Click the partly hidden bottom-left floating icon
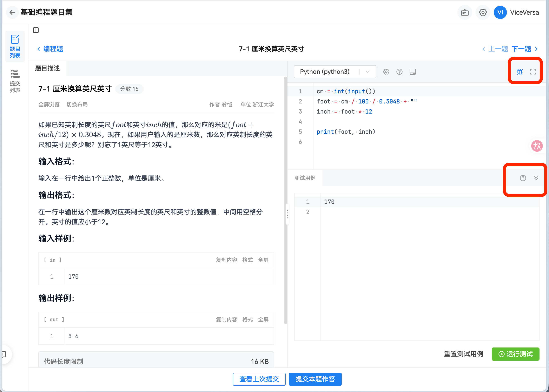The width and height of the screenshot is (549, 392). tap(4, 354)
